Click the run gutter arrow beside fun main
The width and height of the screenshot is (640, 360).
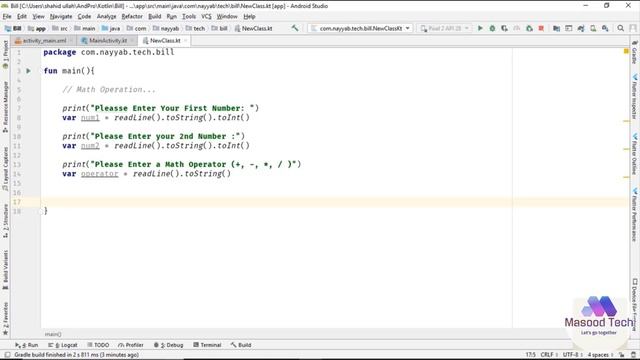28,71
